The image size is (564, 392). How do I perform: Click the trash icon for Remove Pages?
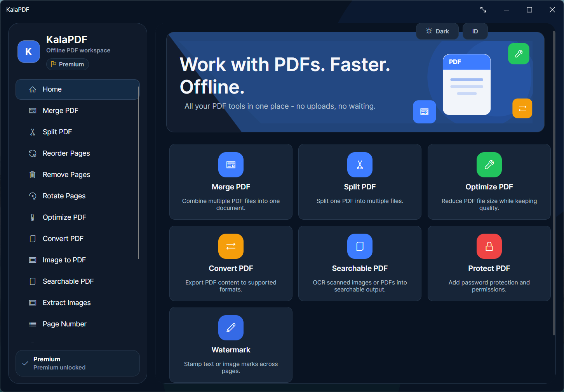coord(33,175)
